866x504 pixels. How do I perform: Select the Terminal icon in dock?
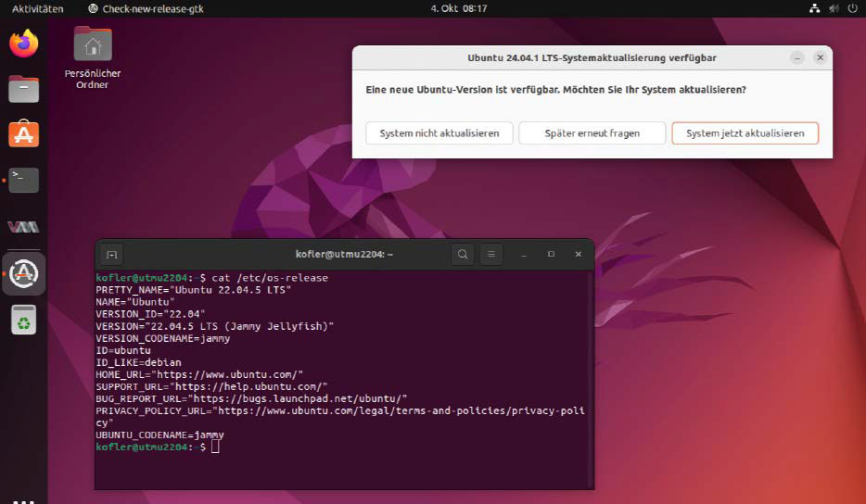point(24,180)
